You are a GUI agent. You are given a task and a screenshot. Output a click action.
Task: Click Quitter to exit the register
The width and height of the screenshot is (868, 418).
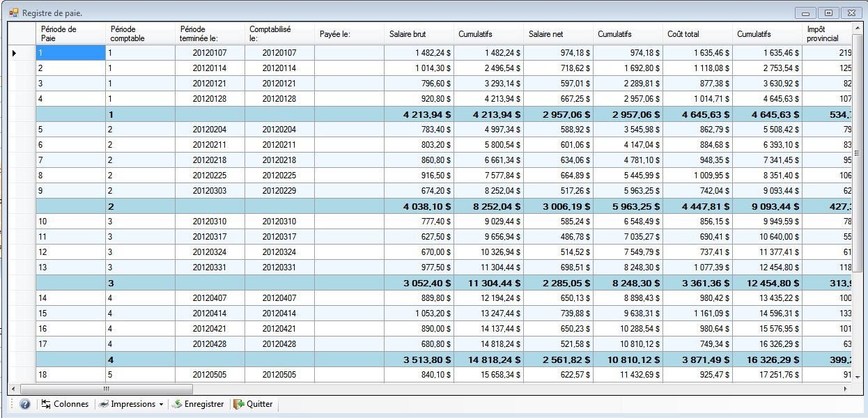(x=253, y=404)
